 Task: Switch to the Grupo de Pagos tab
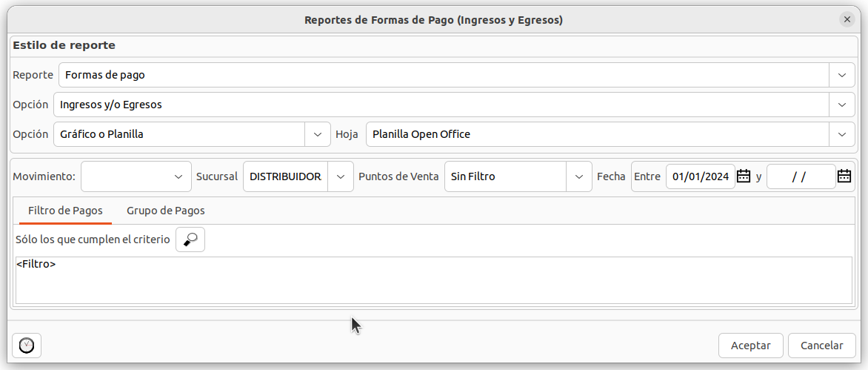coord(166,211)
